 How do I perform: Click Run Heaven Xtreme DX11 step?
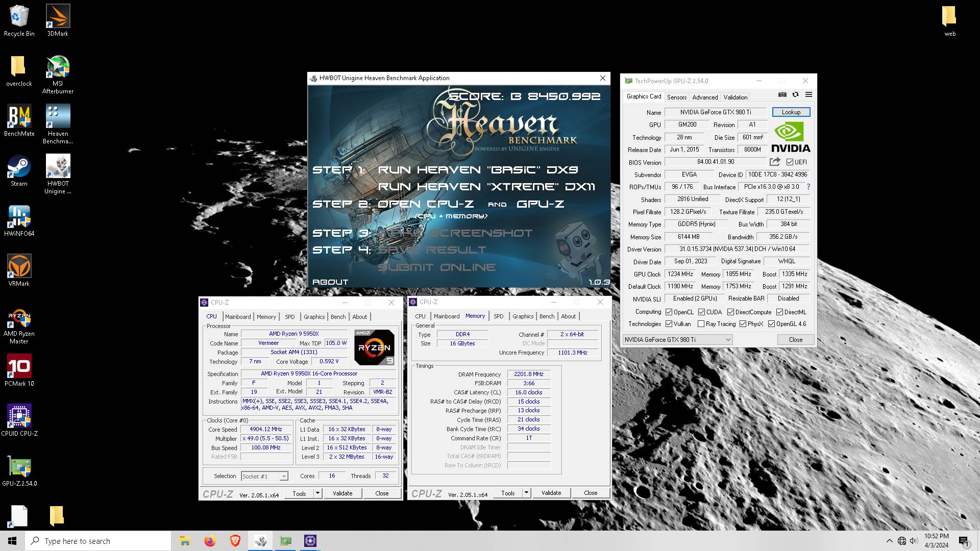[x=486, y=187]
